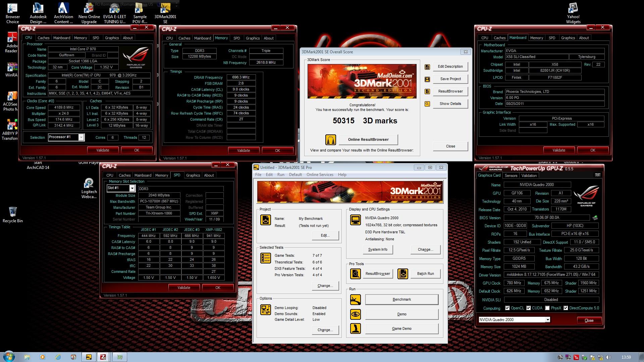Click the Batch Run button

click(425, 274)
